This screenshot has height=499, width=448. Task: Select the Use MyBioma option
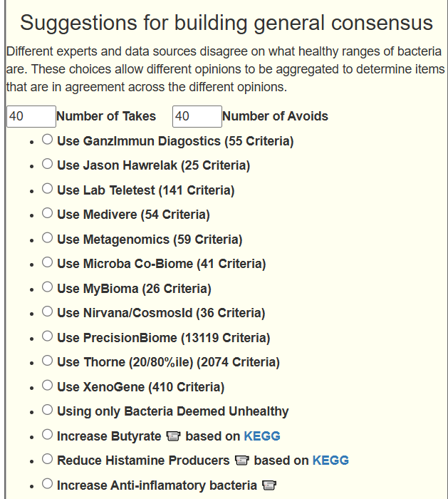tap(47, 287)
